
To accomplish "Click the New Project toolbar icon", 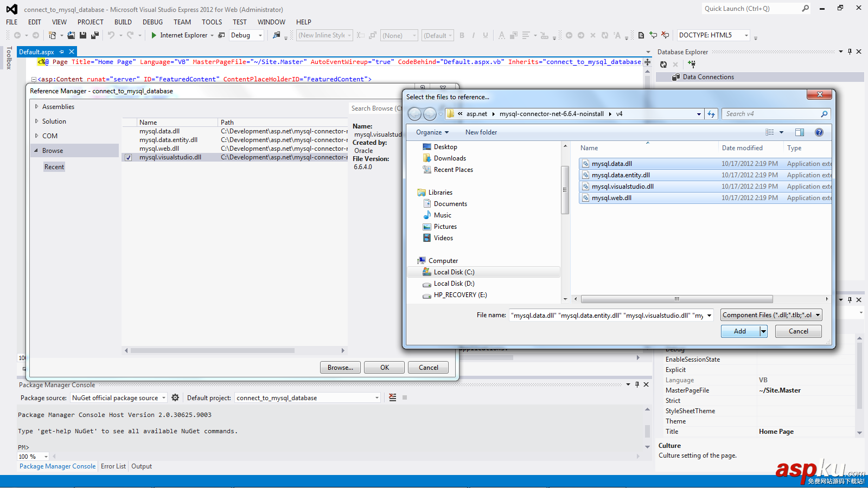I will click(x=52, y=35).
